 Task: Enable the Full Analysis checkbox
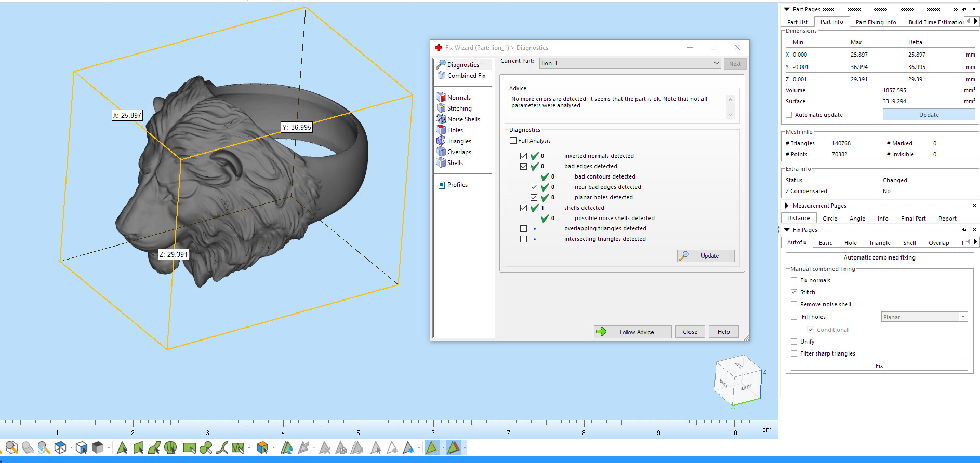pos(513,141)
